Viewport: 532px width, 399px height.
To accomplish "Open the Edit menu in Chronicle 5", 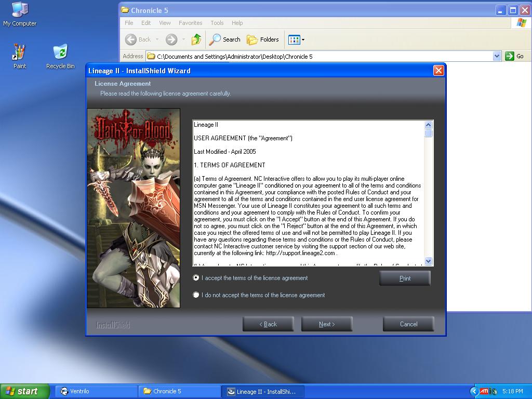I will (146, 23).
